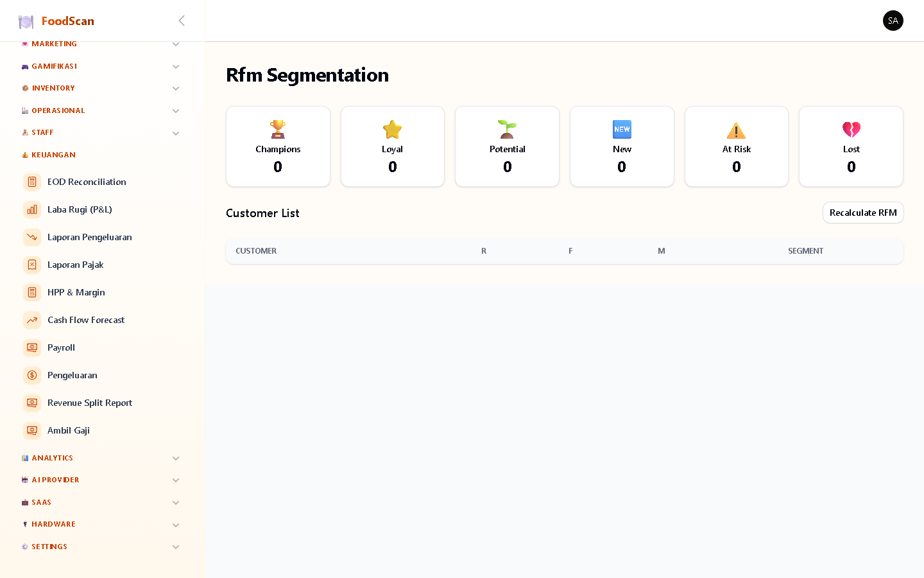Expand the Gamifikasi section chevron
Viewport: 924px width, 578px height.
point(176,67)
